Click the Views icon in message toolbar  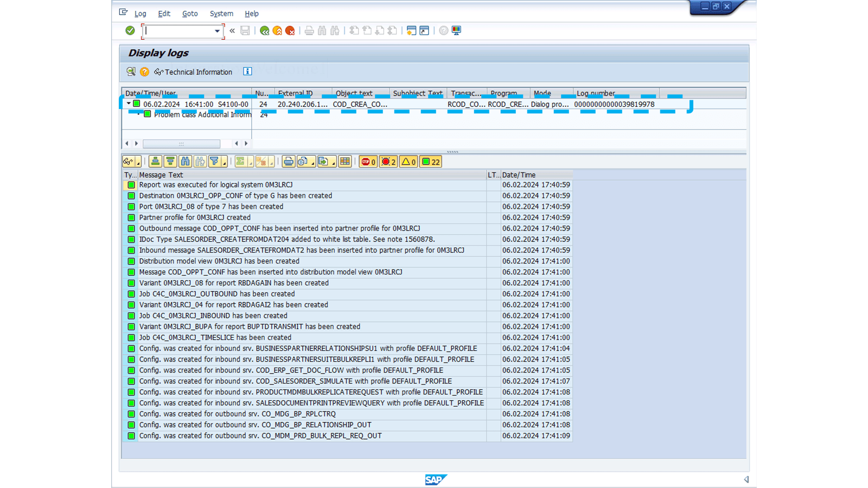303,162
